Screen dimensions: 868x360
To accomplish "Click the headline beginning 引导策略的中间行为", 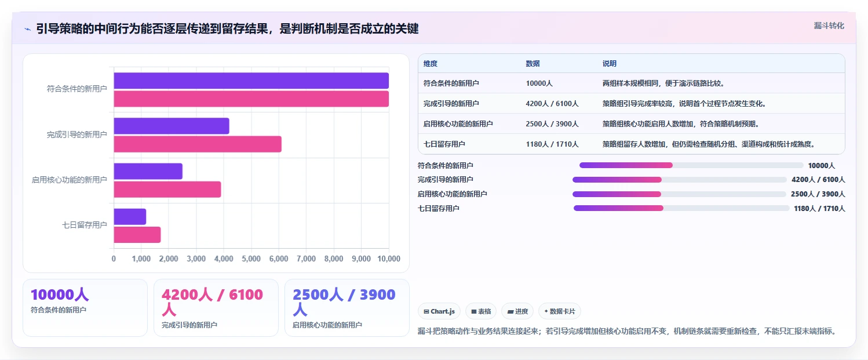I will point(227,28).
